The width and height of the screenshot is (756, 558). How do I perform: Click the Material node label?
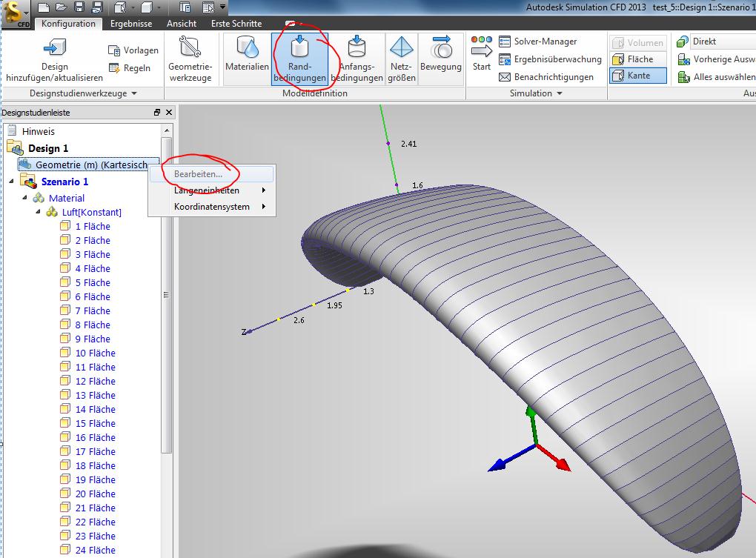(x=67, y=198)
